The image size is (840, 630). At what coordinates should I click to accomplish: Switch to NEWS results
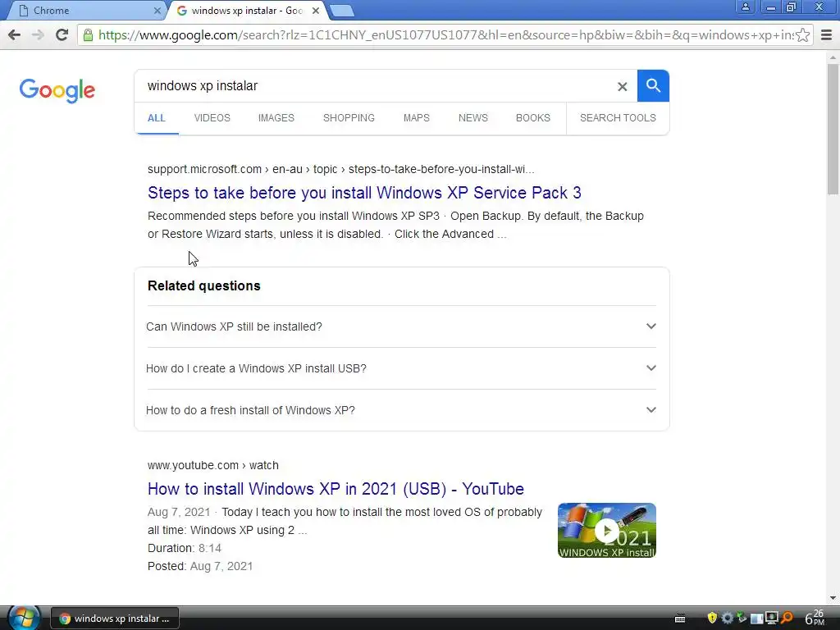coord(473,118)
